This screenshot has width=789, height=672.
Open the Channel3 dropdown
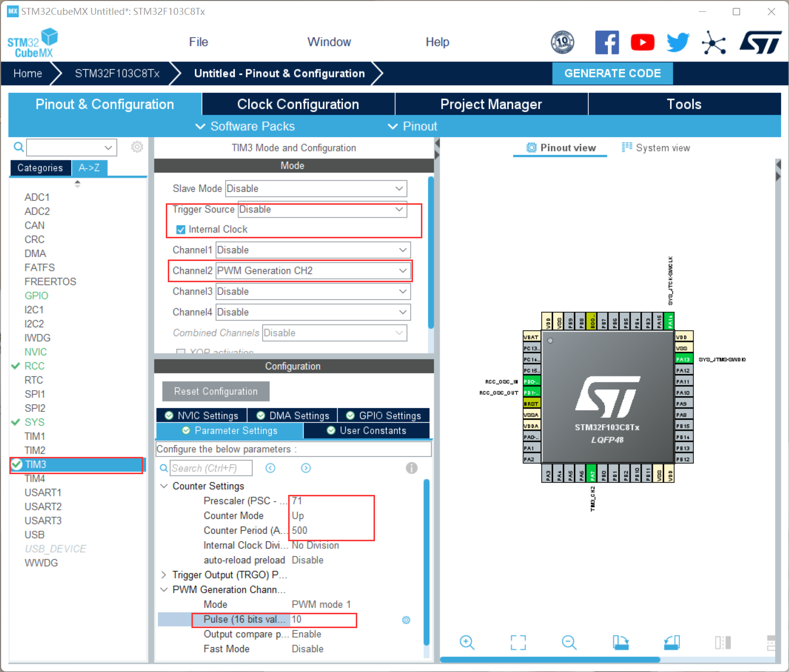[x=313, y=291]
